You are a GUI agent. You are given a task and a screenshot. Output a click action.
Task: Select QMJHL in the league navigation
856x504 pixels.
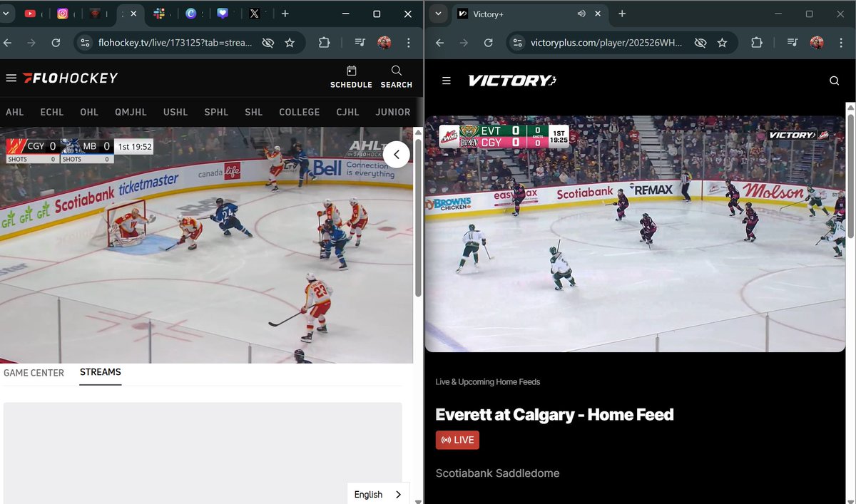(x=131, y=112)
